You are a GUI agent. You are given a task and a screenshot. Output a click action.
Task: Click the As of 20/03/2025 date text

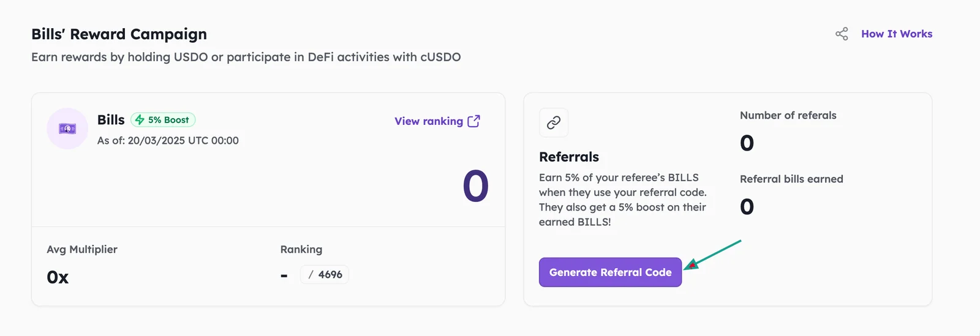tap(168, 140)
